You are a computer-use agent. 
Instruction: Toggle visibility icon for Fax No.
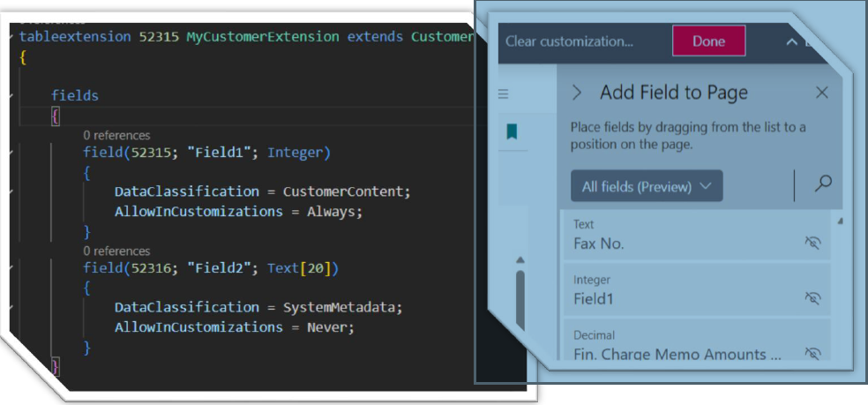812,242
